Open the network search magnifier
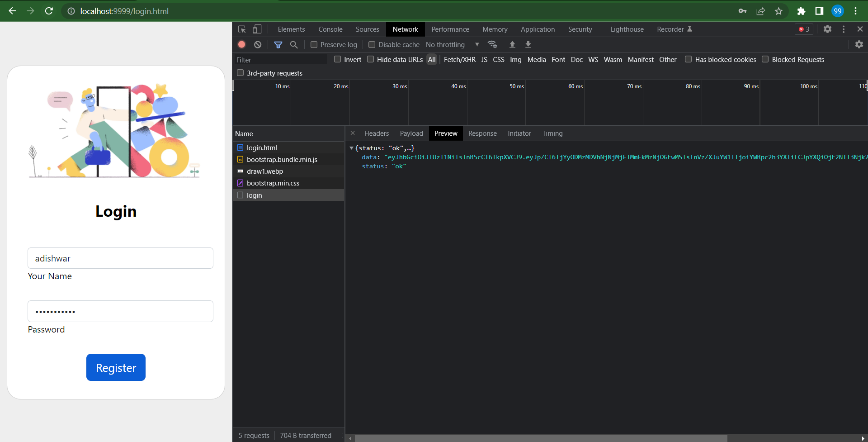Screen dimensions: 868x442 [x=294, y=44]
